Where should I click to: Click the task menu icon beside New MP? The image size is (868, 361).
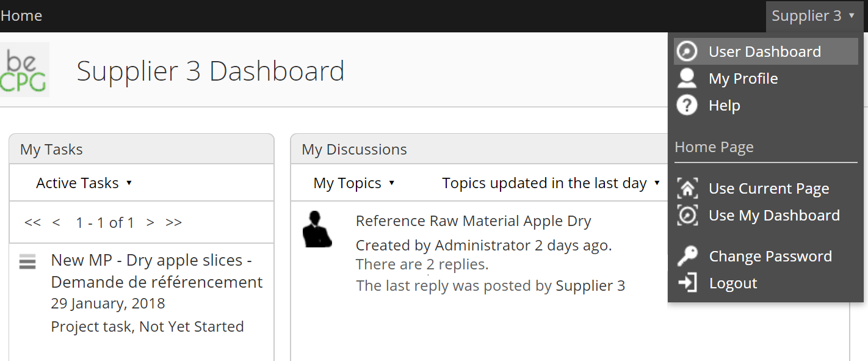[x=27, y=262]
